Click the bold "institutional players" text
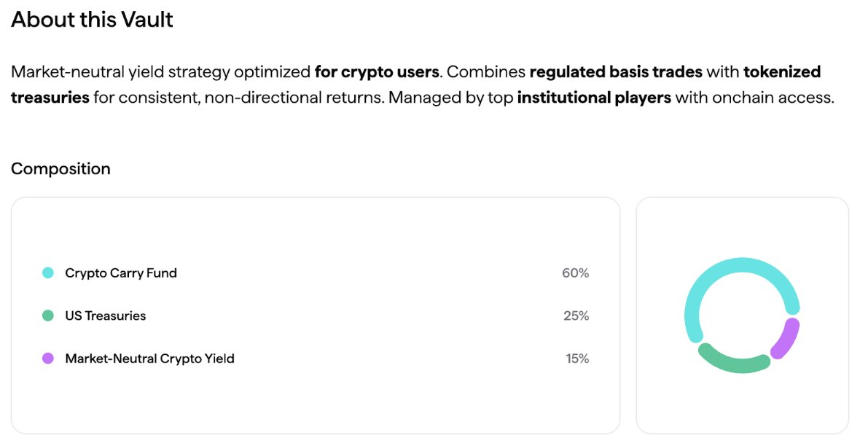The image size is (860, 446). click(x=594, y=98)
